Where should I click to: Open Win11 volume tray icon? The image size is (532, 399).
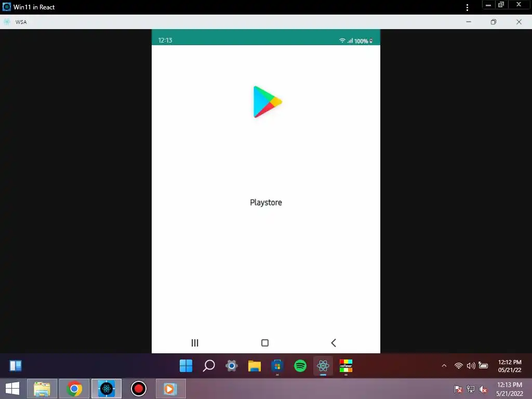(471, 365)
